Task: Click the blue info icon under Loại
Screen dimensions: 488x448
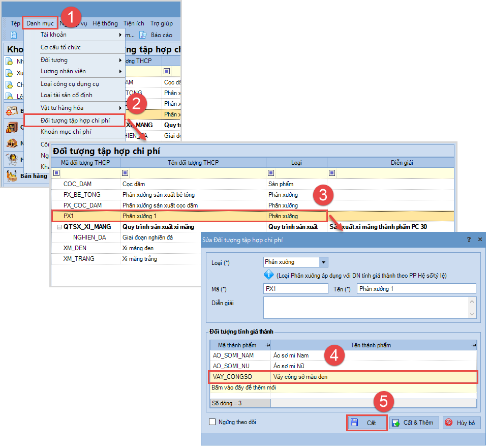Action: coord(269,275)
